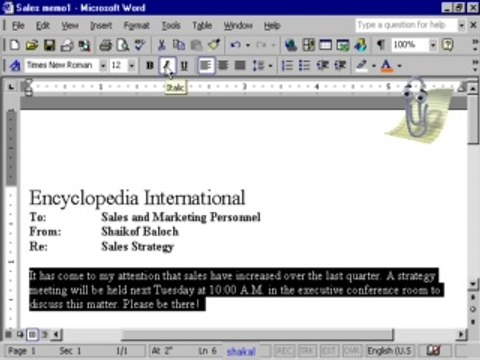Apply numbered list formatting
The width and height of the screenshot is (480, 360).
(287, 65)
